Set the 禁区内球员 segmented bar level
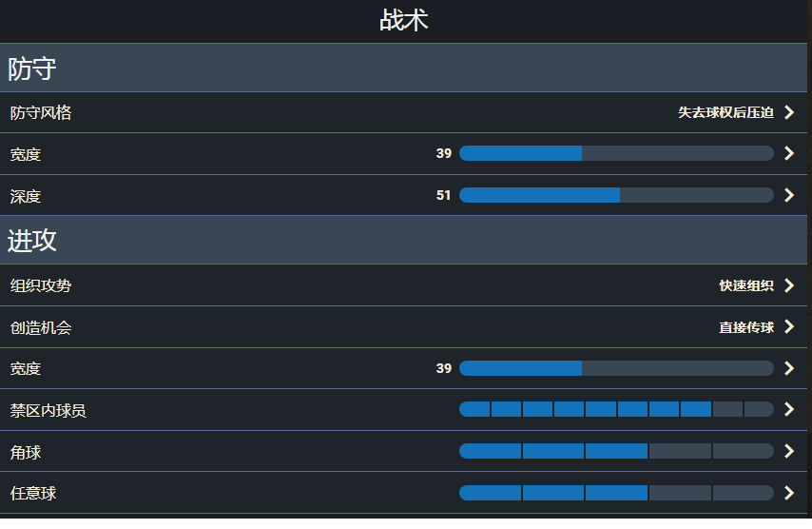 (x=616, y=409)
